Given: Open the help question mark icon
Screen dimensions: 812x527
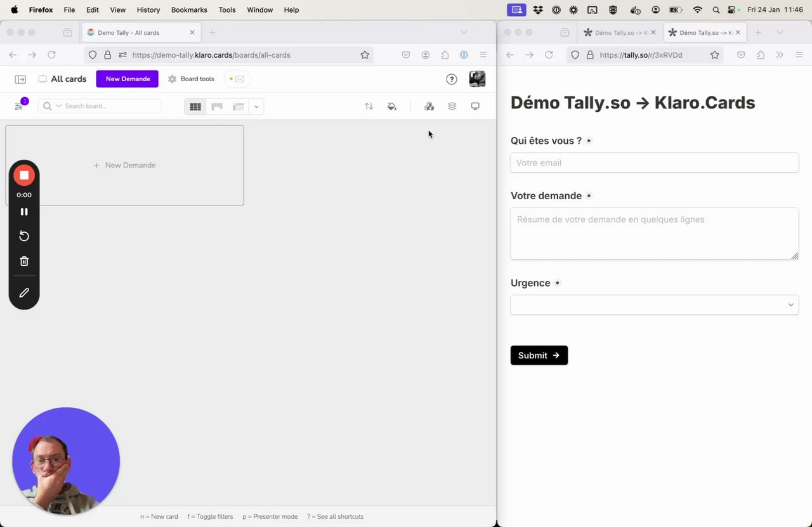Looking at the screenshot, I should pyautogui.click(x=452, y=79).
